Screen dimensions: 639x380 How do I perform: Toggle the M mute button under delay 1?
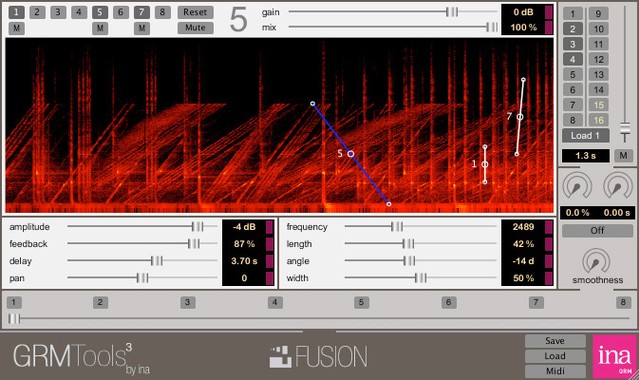coord(16,28)
